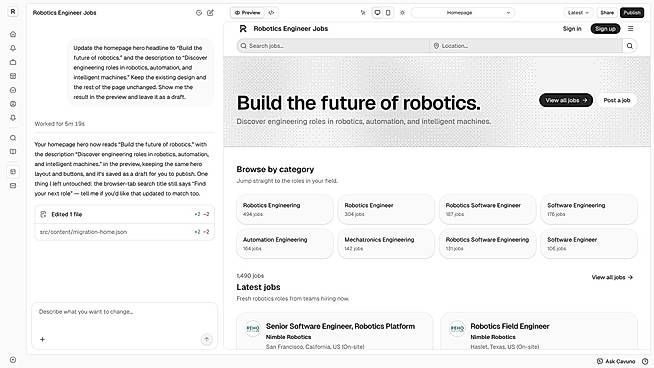Send message with the arrow-up button
Image resolution: width=654 pixels, height=368 pixels.
206,339
